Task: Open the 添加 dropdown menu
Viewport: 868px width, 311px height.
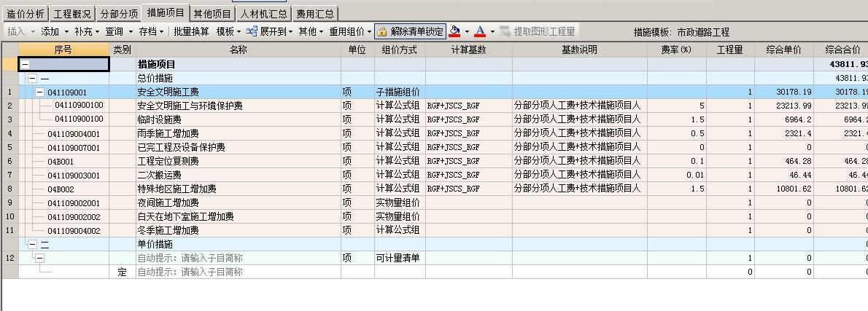Action: point(55,31)
